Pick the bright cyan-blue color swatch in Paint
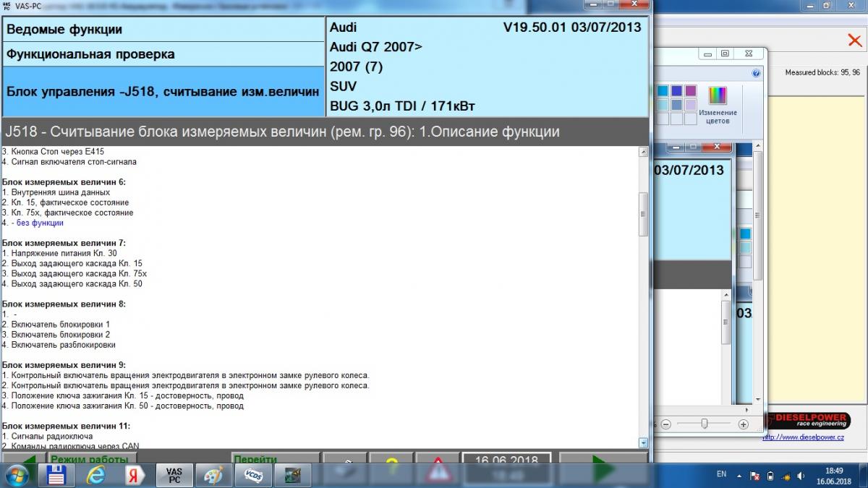This screenshot has height=488, width=868. (x=663, y=91)
